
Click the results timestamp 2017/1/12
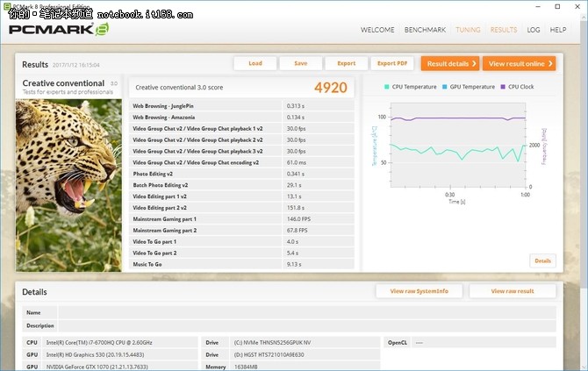(76, 65)
